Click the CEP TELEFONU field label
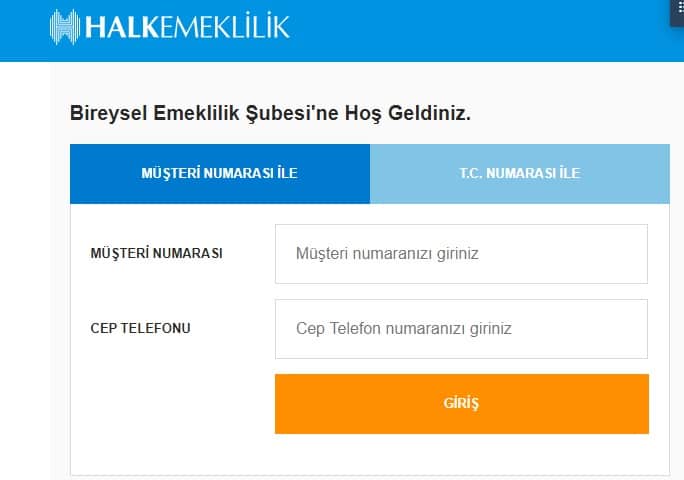This screenshot has width=684, height=480. click(x=140, y=328)
